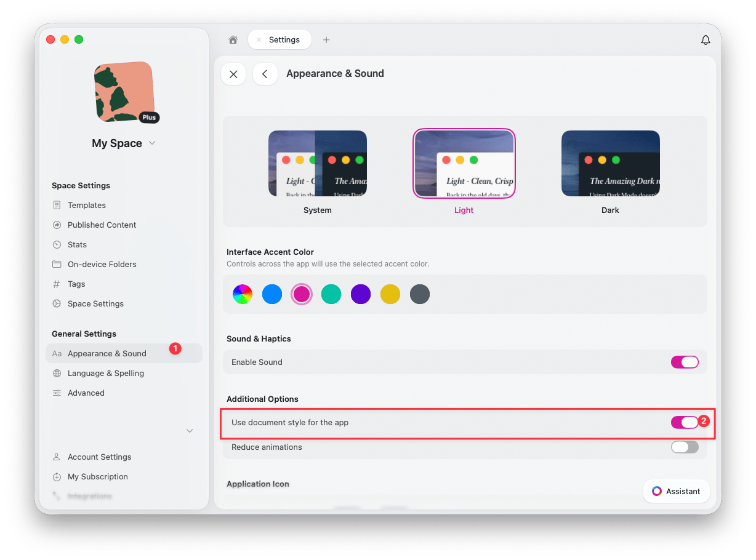Click the My Space avatar image
This screenshot has width=756, height=560.
tap(123, 91)
